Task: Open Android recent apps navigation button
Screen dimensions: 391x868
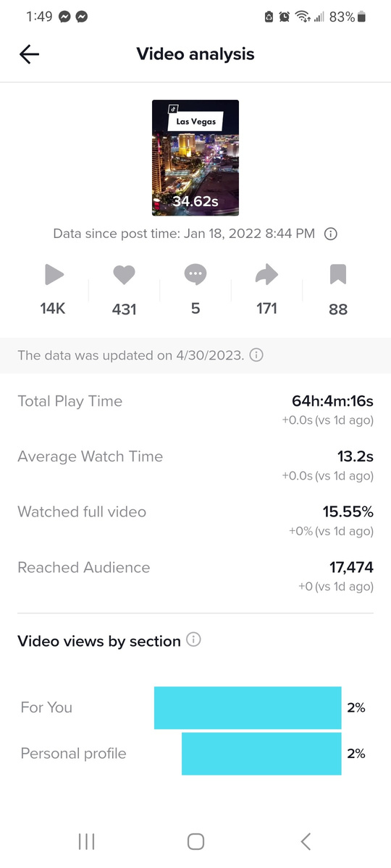Action: coord(86,841)
